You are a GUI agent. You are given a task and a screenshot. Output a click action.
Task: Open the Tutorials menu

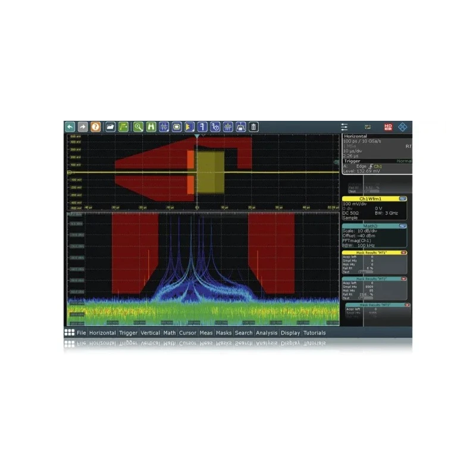point(315,333)
